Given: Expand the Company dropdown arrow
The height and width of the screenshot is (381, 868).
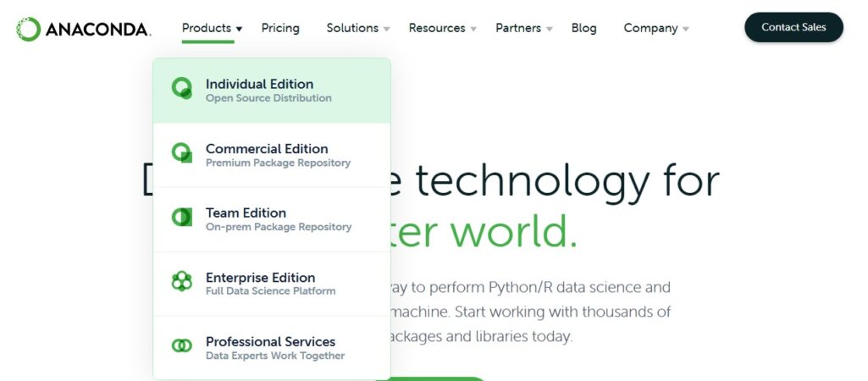Looking at the screenshot, I should tap(685, 29).
